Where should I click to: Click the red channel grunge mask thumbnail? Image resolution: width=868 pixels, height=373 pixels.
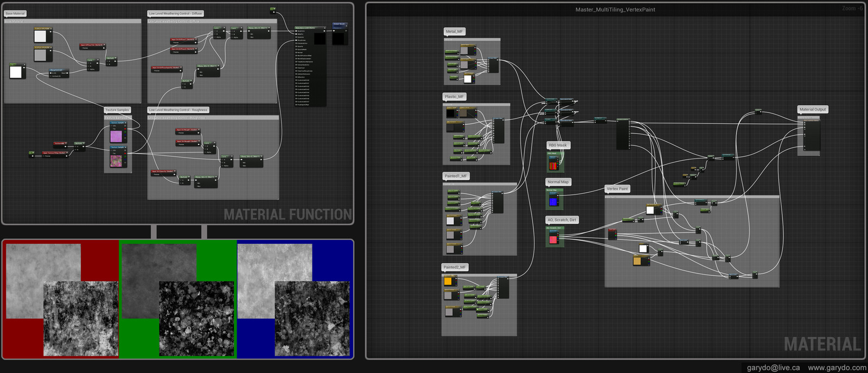pos(80,318)
